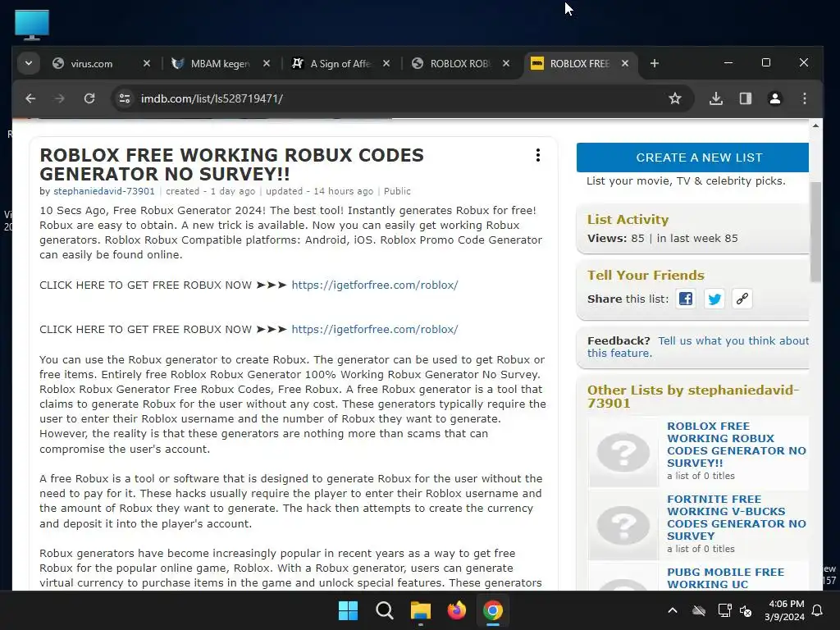
Task: Open notifications bell icon
Action: (818, 610)
